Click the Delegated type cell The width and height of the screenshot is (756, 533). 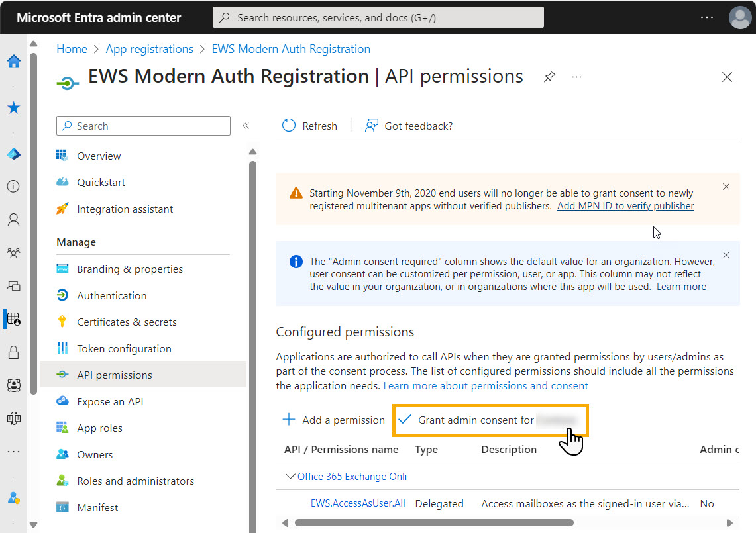439,503
